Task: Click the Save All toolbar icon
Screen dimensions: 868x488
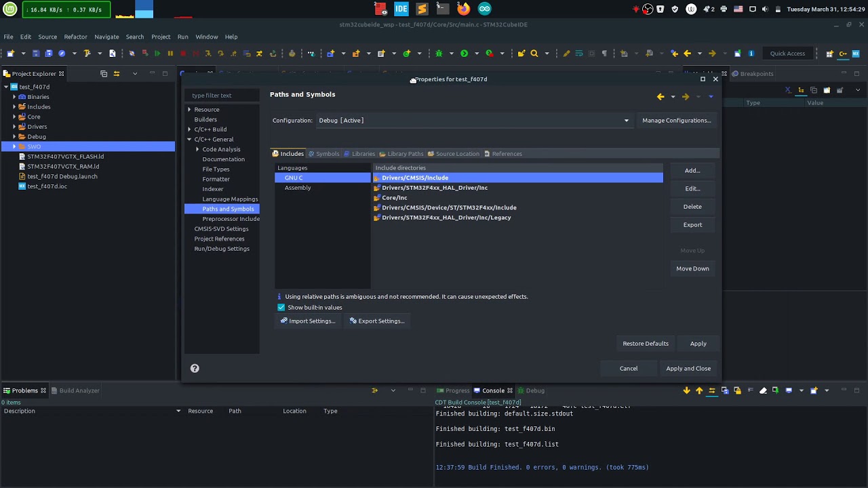Action: coord(48,54)
